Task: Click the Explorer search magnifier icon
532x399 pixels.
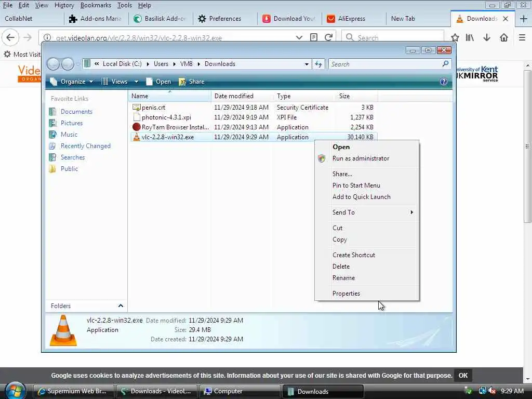Action: pyautogui.click(x=445, y=64)
